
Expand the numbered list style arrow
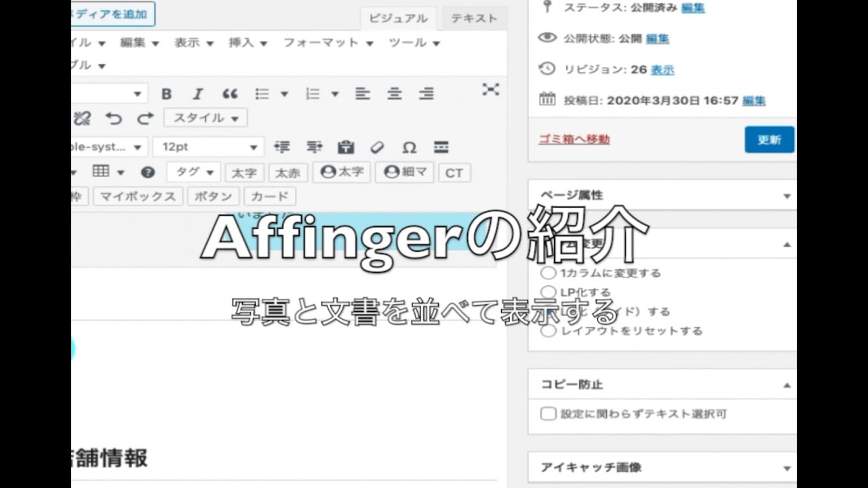click(334, 94)
